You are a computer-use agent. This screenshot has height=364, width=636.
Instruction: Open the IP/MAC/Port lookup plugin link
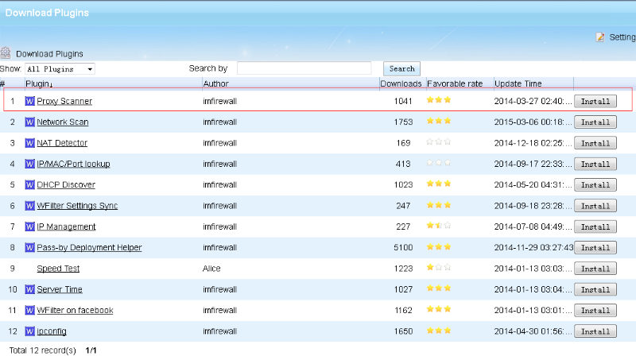(73, 165)
